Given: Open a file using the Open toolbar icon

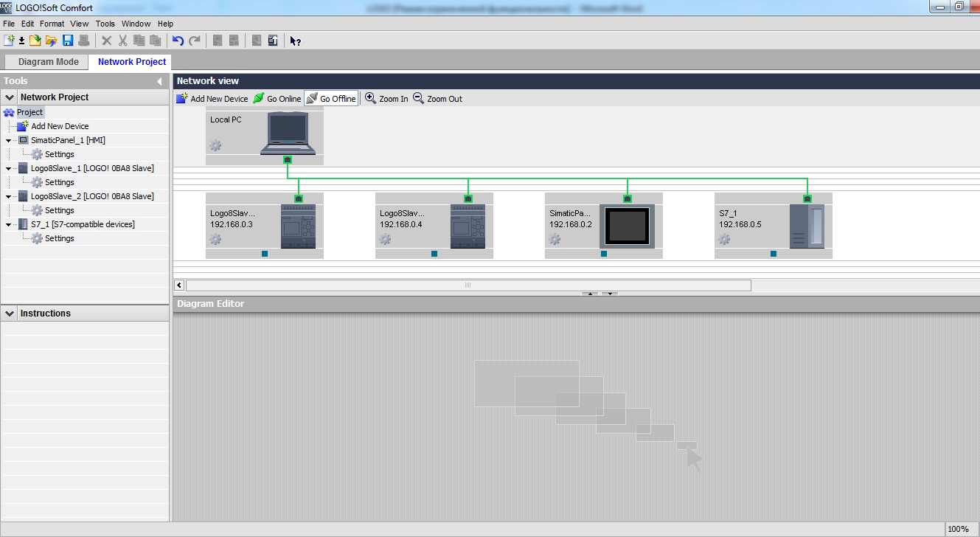Looking at the screenshot, I should (x=35, y=41).
